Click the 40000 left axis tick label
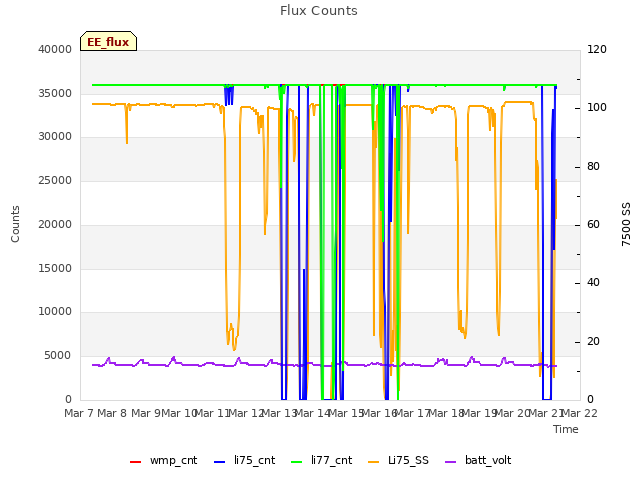Viewport: 640px width, 480px height. tap(55, 49)
